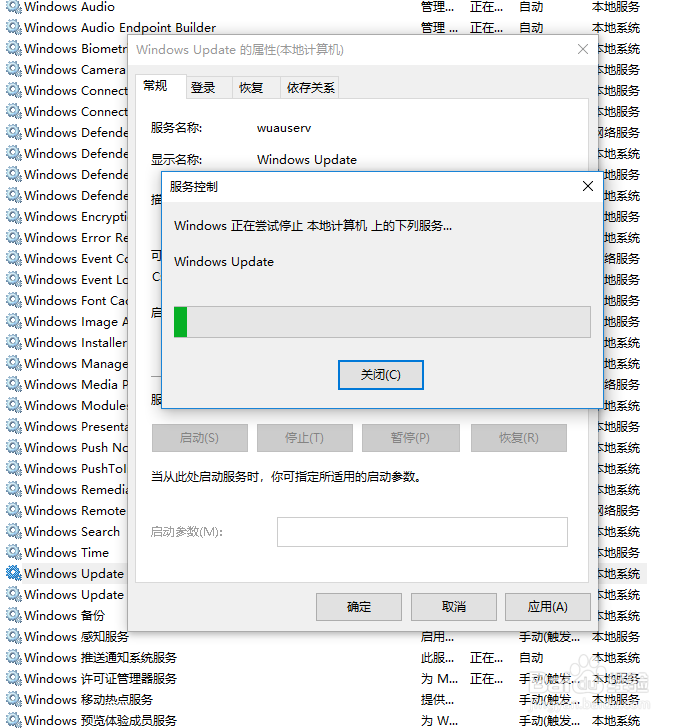Click gear icon of Windows 推送通知系统服务
The image size is (690, 728).
(x=13, y=657)
